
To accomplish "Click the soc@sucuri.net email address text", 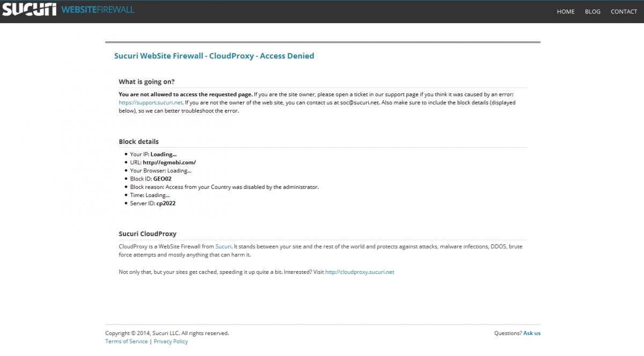I will (359, 103).
